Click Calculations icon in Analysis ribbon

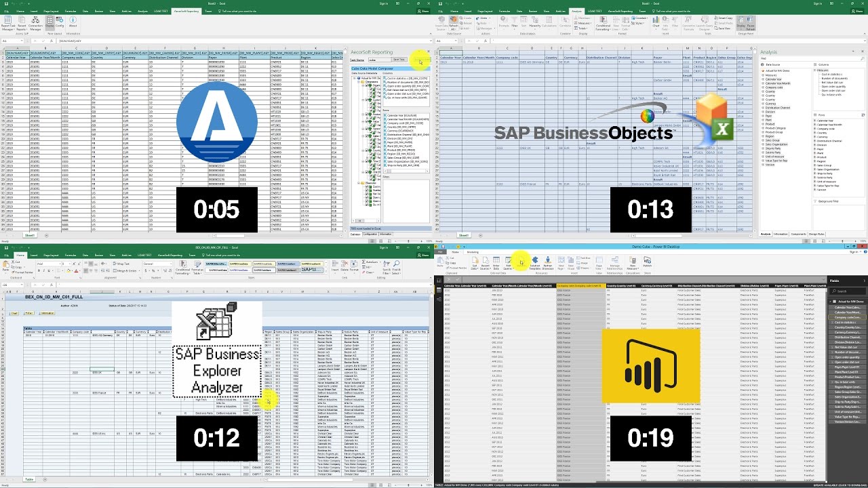coord(549,23)
